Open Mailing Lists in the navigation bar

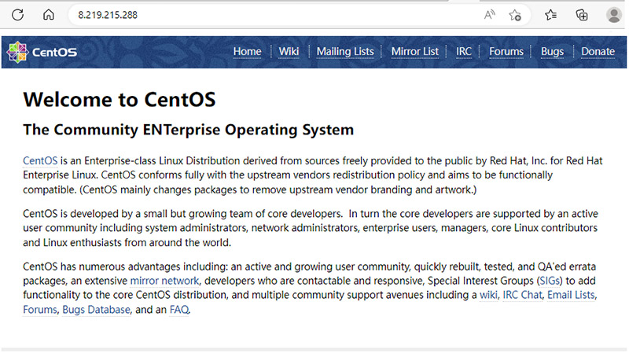tap(345, 52)
